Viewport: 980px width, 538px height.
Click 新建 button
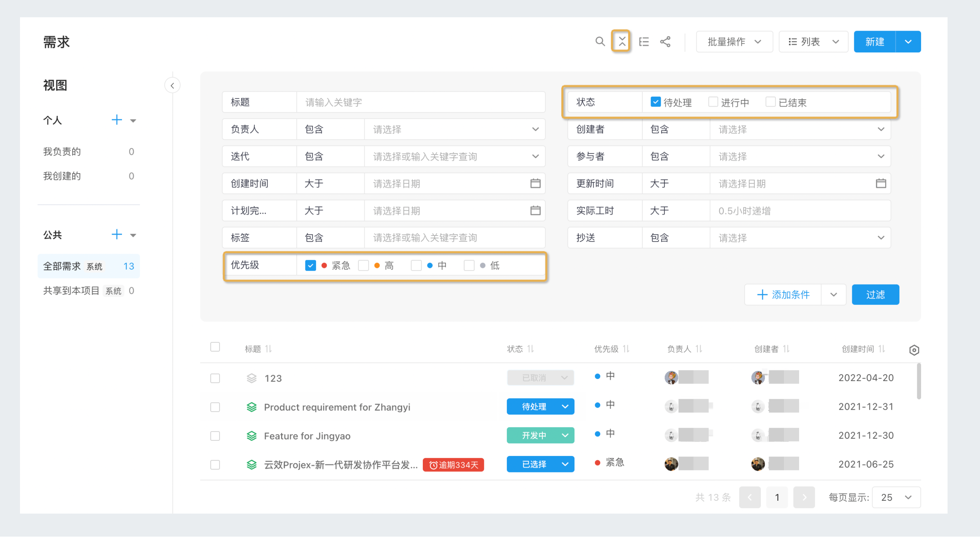[875, 41]
